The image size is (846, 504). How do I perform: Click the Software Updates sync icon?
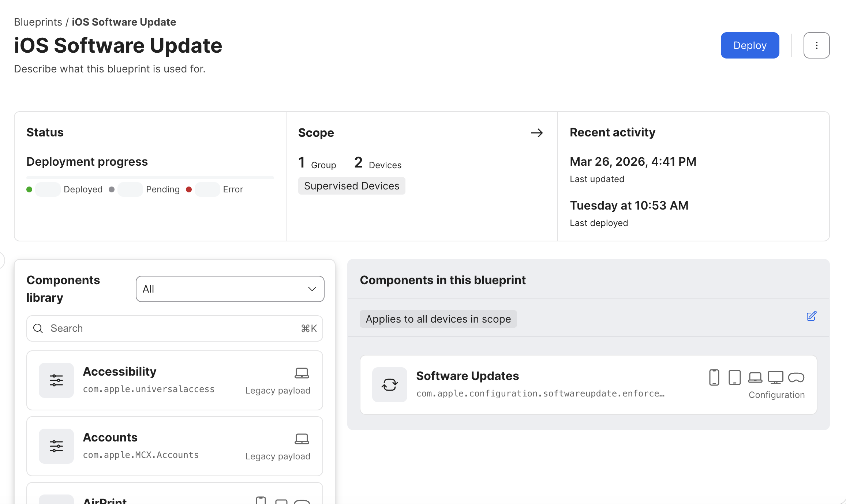(x=390, y=385)
